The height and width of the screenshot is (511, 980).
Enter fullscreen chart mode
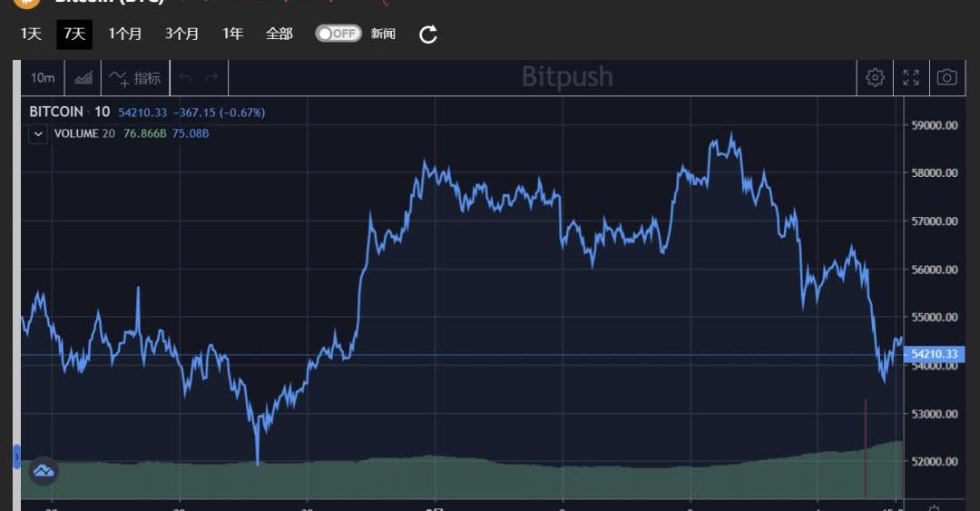click(x=910, y=78)
